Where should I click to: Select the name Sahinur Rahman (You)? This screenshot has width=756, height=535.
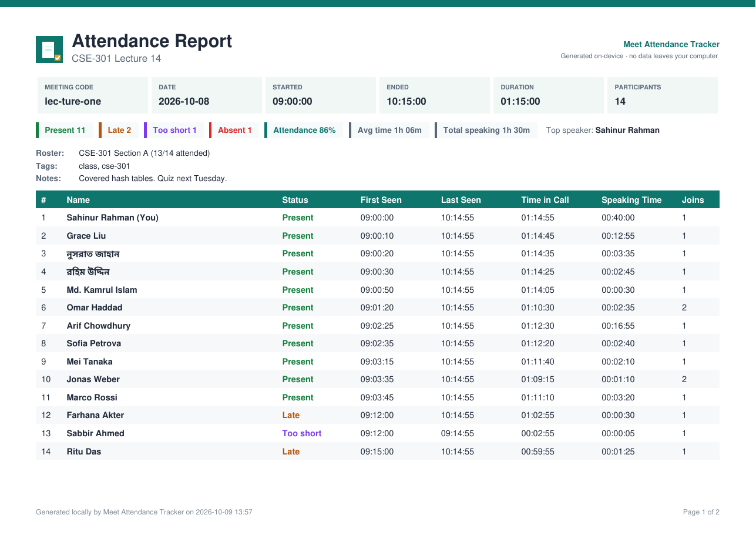point(112,218)
